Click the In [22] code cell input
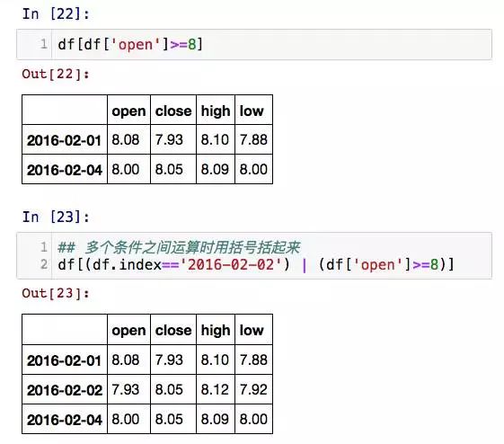 [x=254, y=44]
